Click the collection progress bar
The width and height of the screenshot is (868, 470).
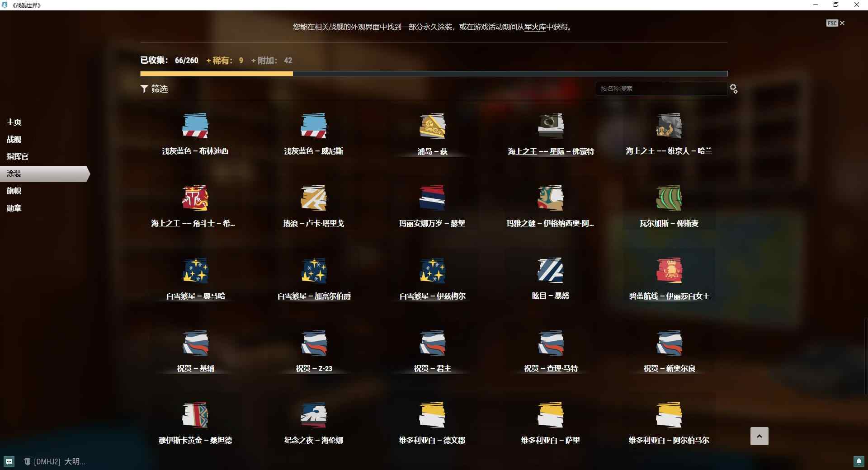pyautogui.click(x=433, y=73)
